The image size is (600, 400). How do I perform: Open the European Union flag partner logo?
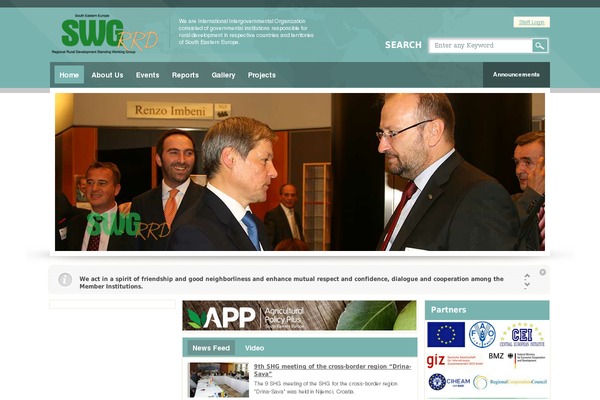tap(446, 334)
